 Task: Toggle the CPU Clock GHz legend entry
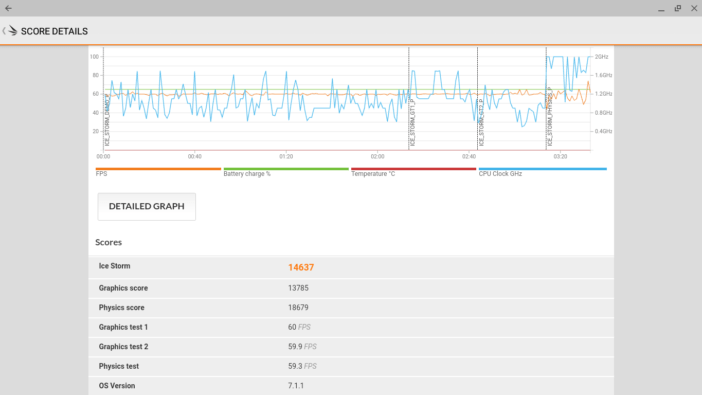click(x=543, y=172)
